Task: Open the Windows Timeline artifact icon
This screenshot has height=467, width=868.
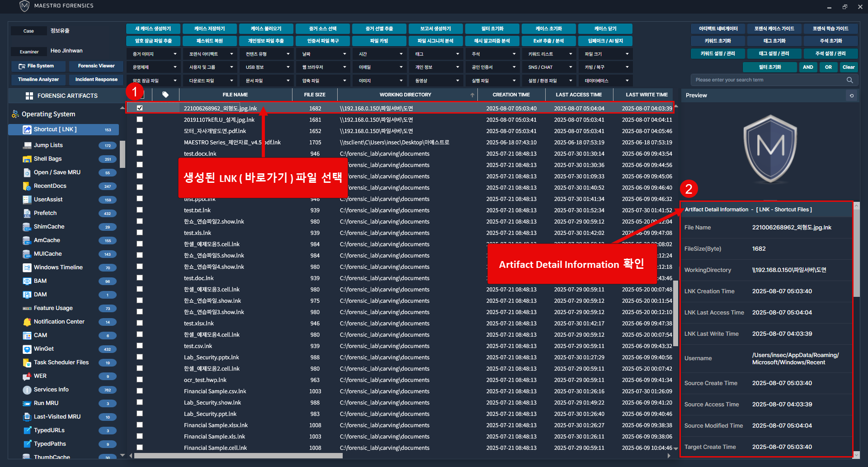Action: (x=27, y=267)
